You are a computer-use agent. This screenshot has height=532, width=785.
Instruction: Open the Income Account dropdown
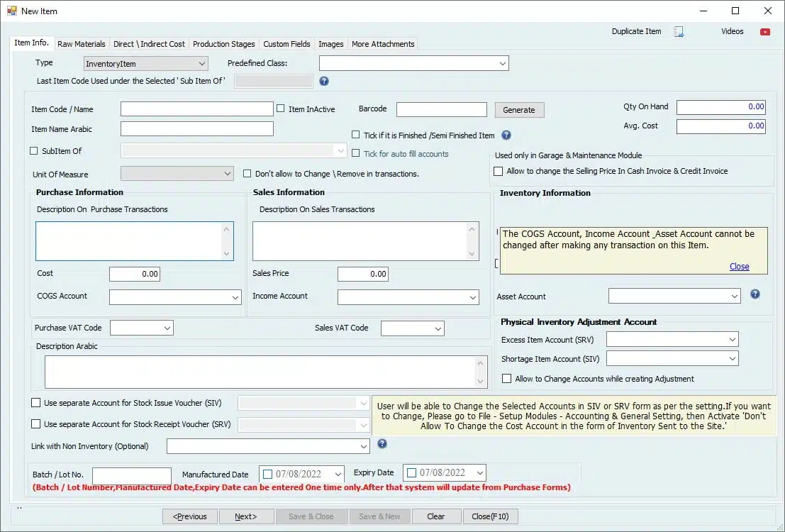pos(408,297)
